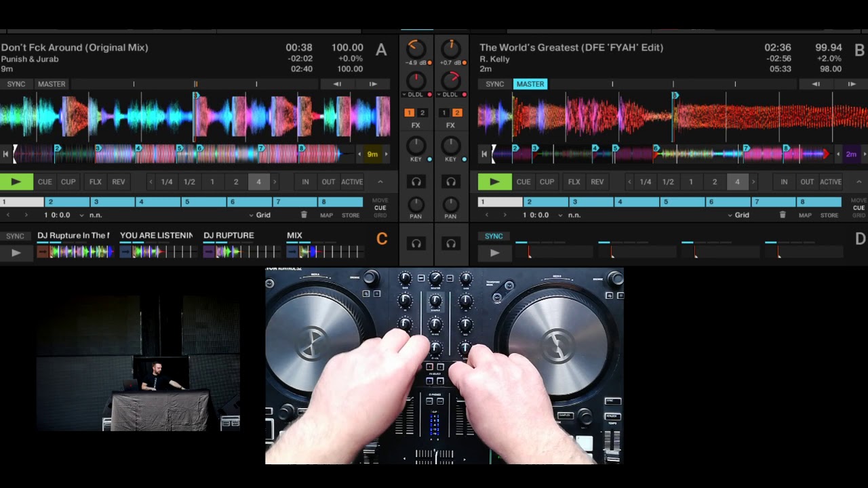Enable headphone cue for channel C
The image size is (868, 488).
click(x=416, y=243)
